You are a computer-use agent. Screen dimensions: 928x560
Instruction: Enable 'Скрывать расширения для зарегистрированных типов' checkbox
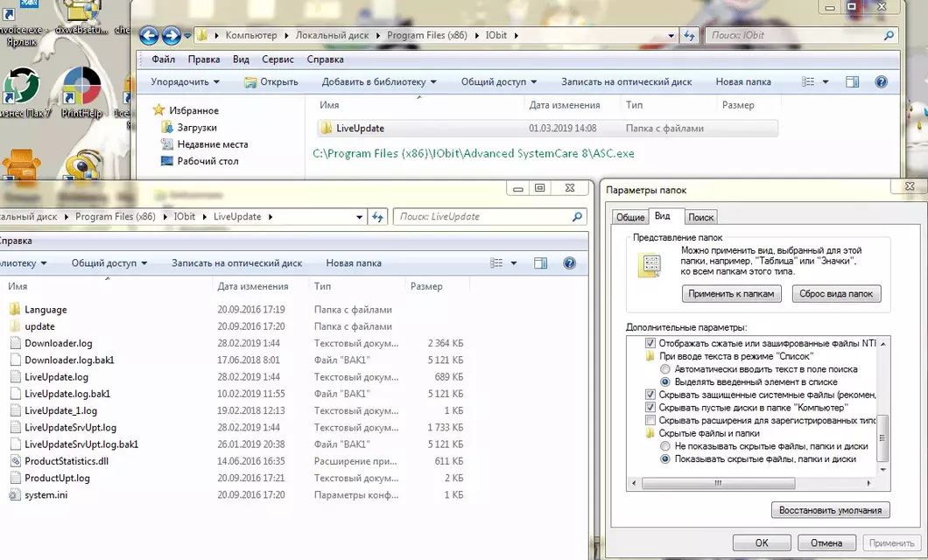tap(650, 421)
